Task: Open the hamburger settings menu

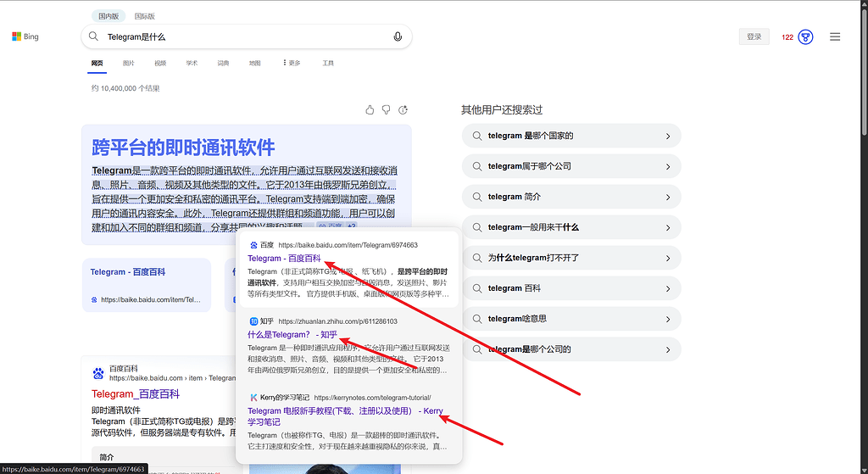Action: click(835, 36)
